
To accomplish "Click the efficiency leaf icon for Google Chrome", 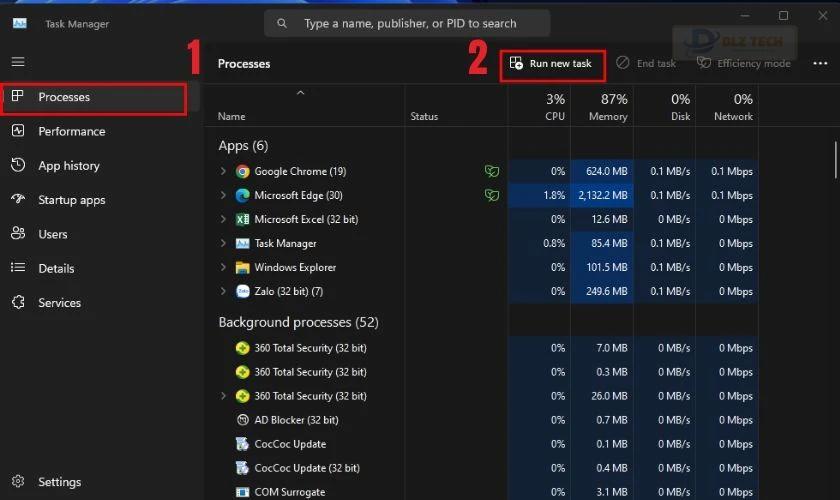I will (x=492, y=171).
